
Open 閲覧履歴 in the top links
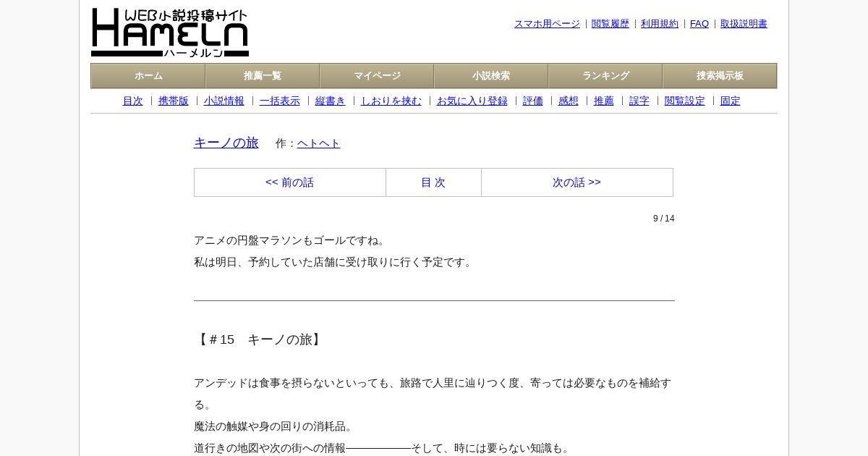point(610,24)
